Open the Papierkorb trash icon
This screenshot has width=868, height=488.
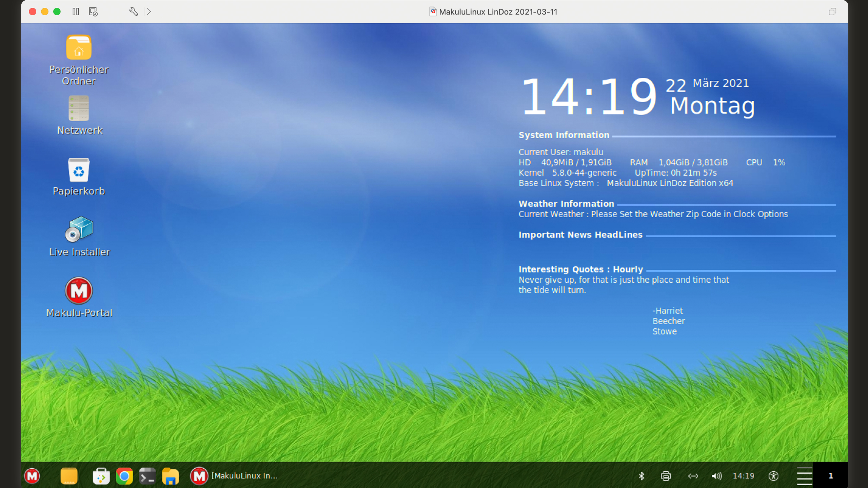tap(79, 169)
